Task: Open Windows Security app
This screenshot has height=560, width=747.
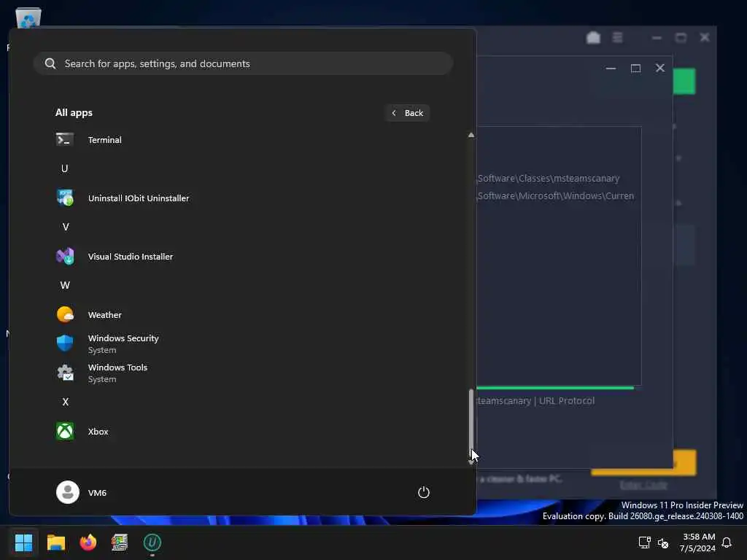Action: [x=242, y=344]
